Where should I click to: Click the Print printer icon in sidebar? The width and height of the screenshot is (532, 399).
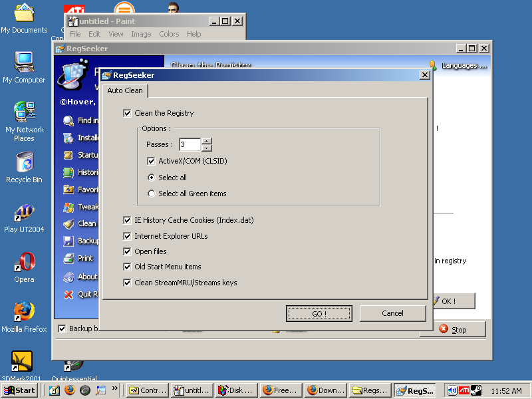click(x=68, y=259)
